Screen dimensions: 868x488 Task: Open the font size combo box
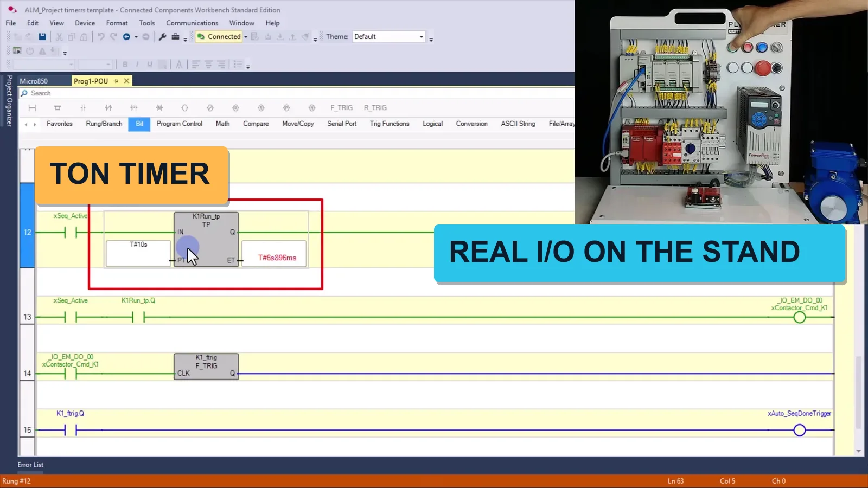pyautogui.click(x=95, y=65)
